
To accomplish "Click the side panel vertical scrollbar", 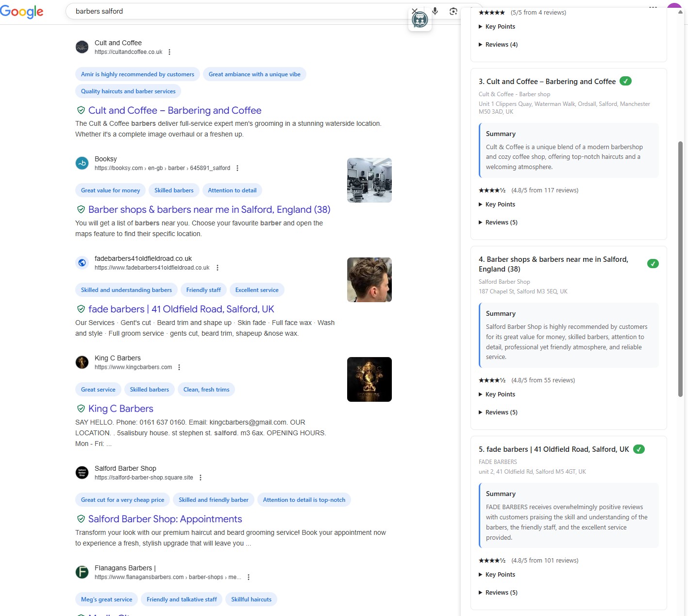I will [x=680, y=267].
